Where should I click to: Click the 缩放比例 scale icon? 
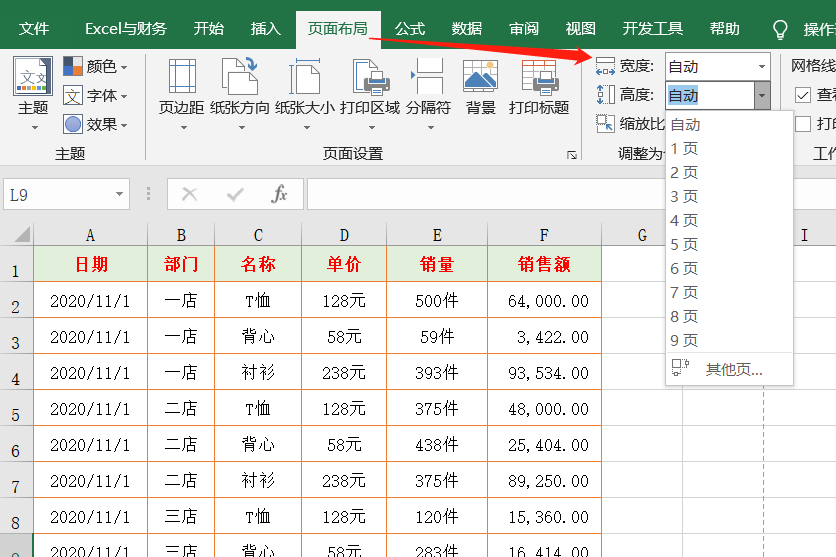pyautogui.click(x=605, y=124)
